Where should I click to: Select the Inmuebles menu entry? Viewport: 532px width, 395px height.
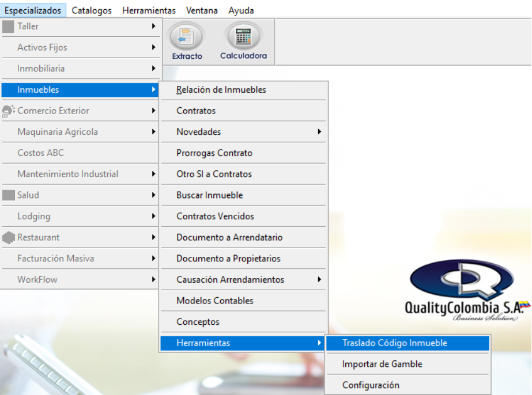click(80, 90)
